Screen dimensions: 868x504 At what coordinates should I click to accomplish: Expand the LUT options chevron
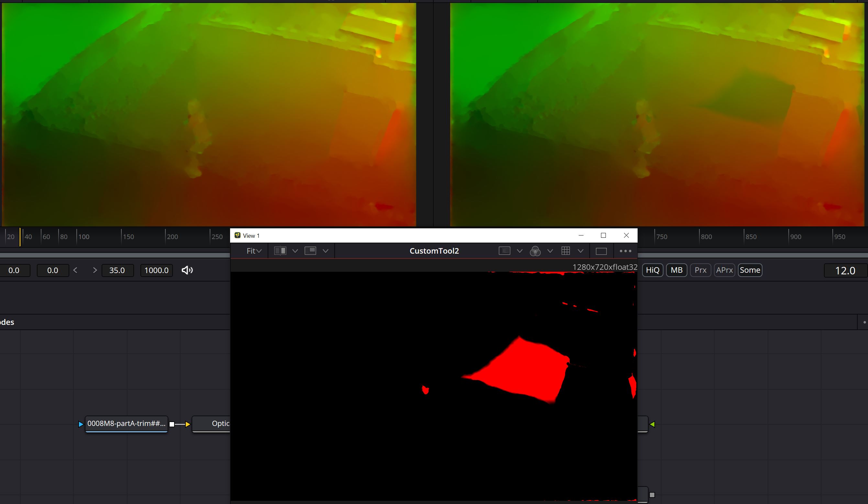point(581,251)
